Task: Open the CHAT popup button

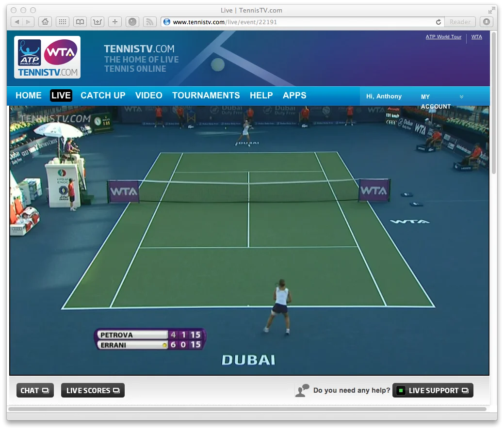Action: point(35,391)
